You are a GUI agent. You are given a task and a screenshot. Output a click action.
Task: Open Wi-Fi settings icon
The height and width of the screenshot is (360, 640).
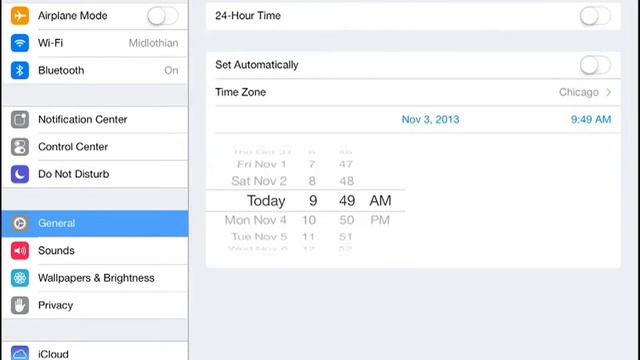coord(20,43)
